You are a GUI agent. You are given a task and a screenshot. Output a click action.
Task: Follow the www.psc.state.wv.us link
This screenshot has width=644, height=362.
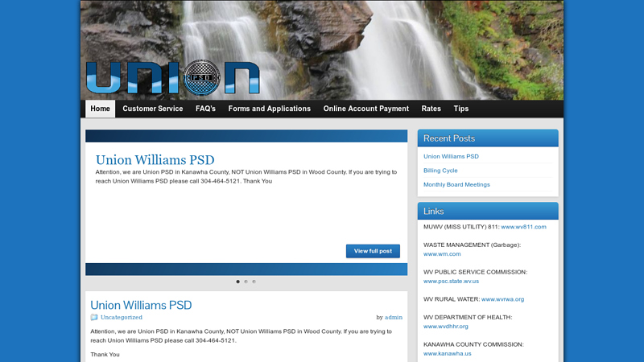click(451, 282)
